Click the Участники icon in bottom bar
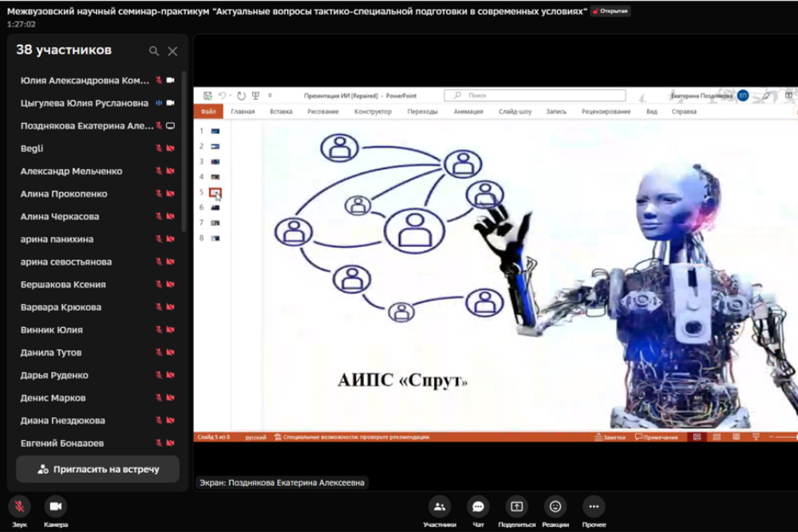Viewport: 798px width, 532px height. click(439, 506)
